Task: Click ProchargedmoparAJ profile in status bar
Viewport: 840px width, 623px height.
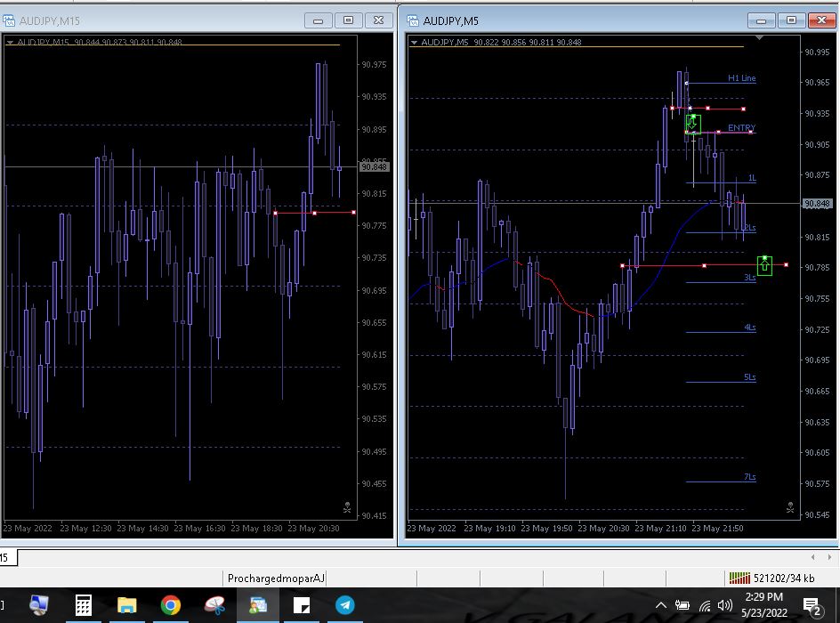Action: click(x=275, y=578)
